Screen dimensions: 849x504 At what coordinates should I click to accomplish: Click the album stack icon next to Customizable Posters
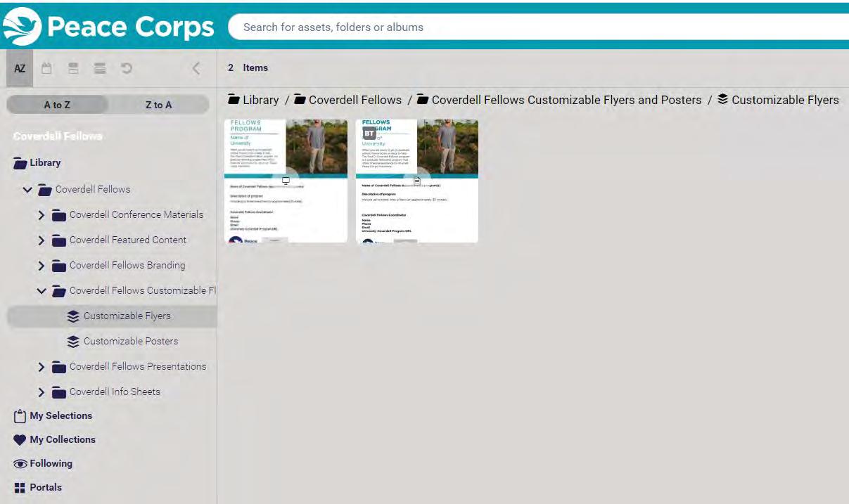73,342
